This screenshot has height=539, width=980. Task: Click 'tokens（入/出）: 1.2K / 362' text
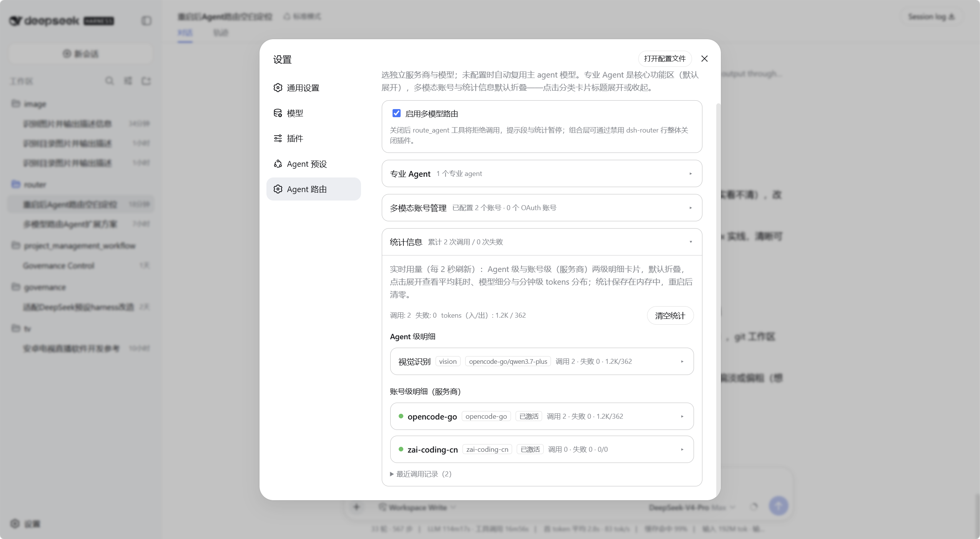pos(483,315)
